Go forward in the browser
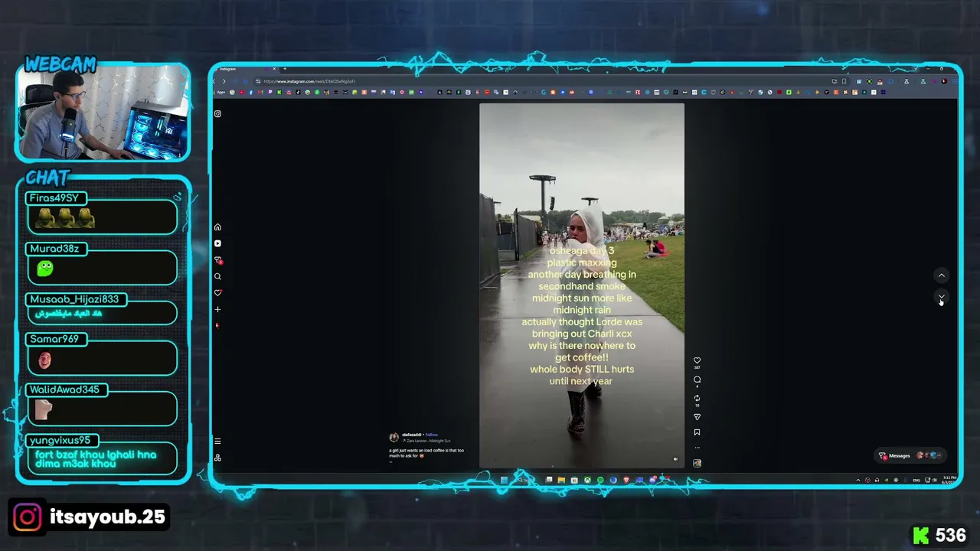This screenshot has width=980, height=551. pos(224,81)
